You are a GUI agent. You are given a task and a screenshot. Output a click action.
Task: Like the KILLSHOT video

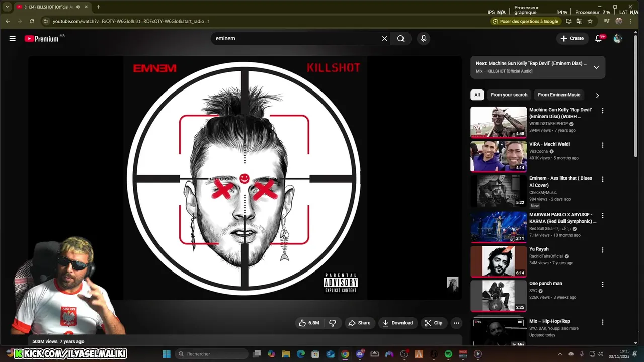tap(309, 323)
